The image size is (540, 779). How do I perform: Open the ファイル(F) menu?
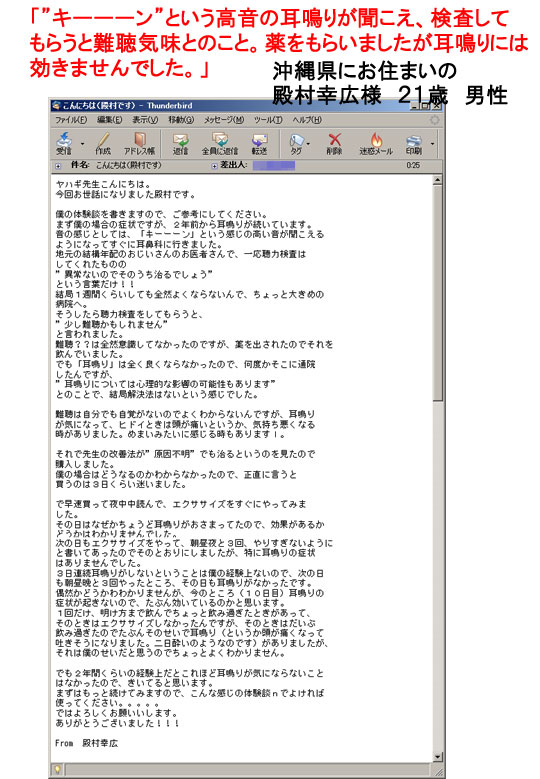point(71,120)
